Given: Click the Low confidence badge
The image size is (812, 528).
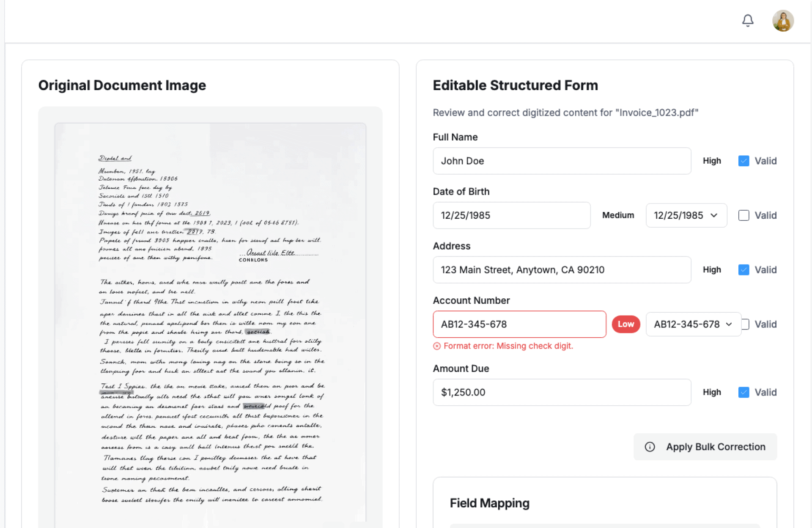Looking at the screenshot, I should (x=625, y=324).
